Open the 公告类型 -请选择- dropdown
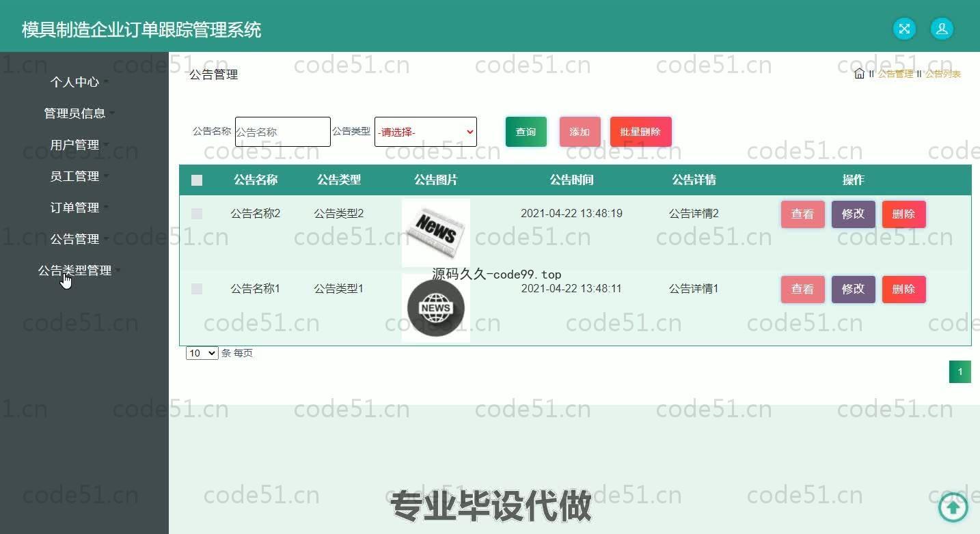Screen dimensions: 980x534 426,132
